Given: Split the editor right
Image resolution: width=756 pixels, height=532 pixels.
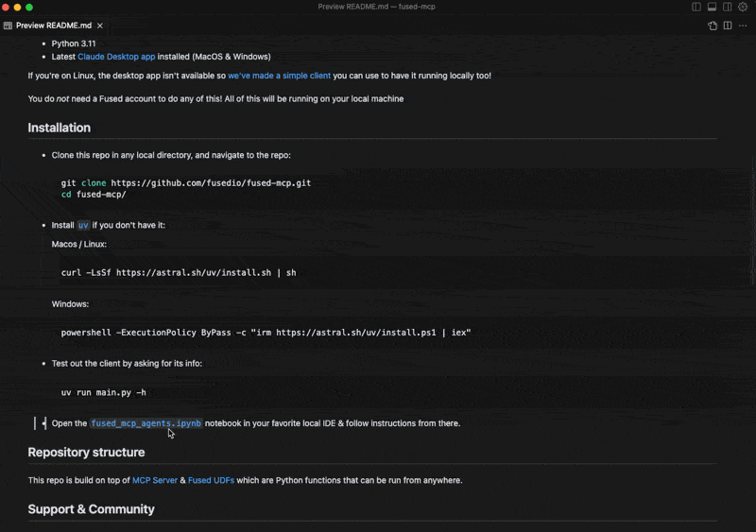Looking at the screenshot, I should pyautogui.click(x=728, y=26).
